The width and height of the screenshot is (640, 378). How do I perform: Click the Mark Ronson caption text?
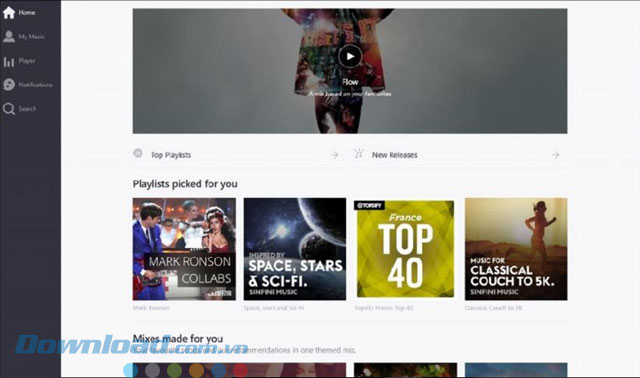[151, 308]
